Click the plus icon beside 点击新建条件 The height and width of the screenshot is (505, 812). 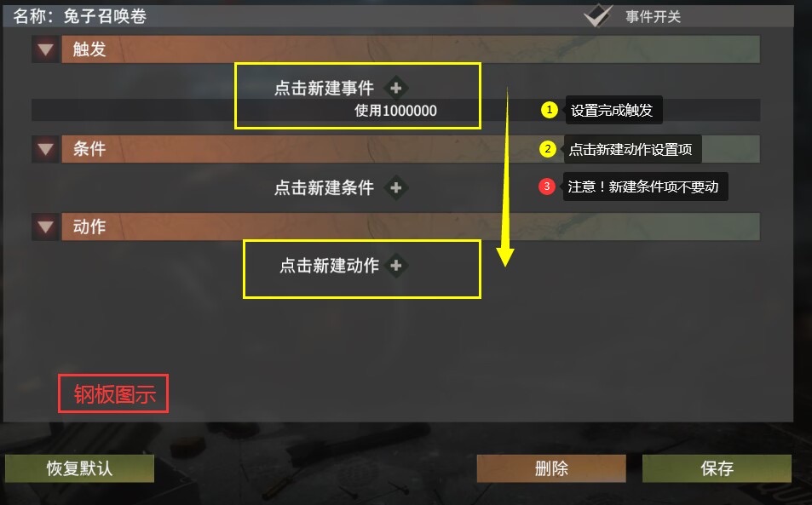tap(395, 187)
